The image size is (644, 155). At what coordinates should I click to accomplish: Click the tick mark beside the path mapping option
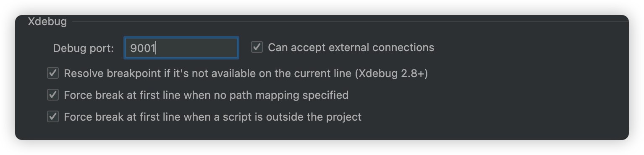click(x=52, y=95)
